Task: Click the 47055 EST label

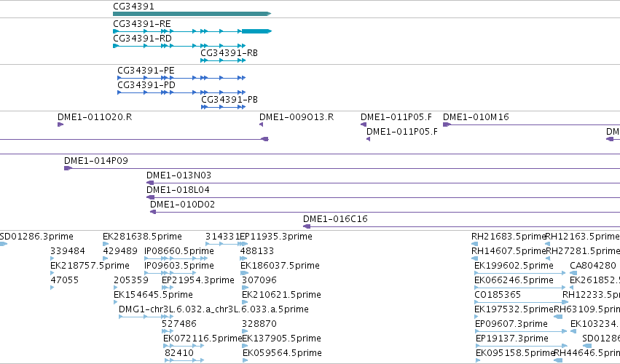Action: click(x=64, y=280)
